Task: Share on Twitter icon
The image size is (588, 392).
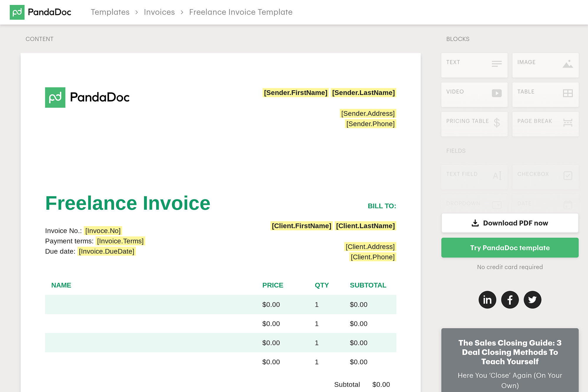Action: tap(532, 300)
